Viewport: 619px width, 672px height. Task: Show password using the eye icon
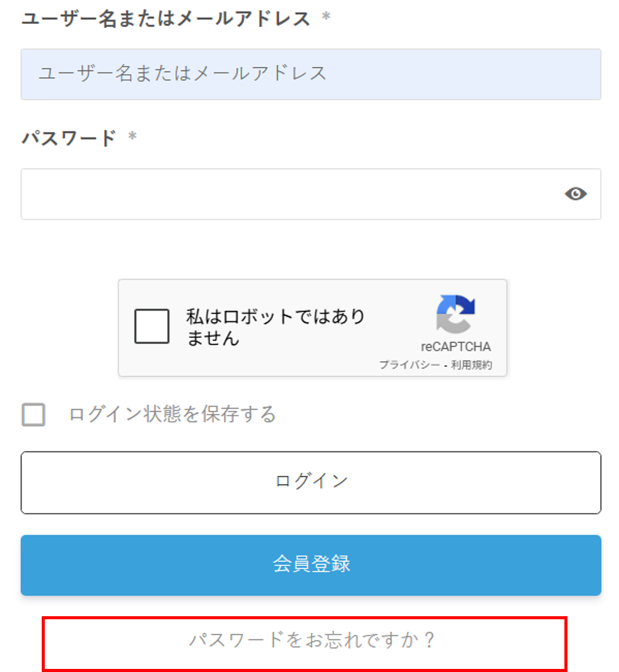(575, 194)
